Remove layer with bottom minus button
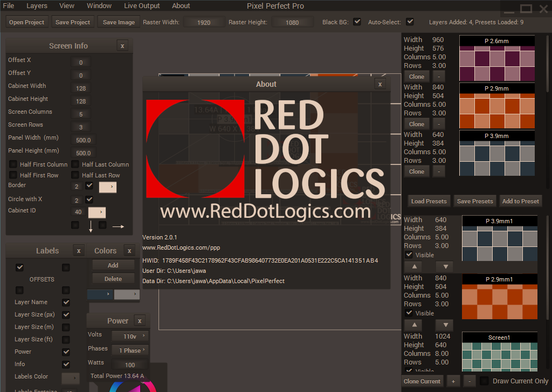Screen dimensions: 552x392 (x=470, y=381)
